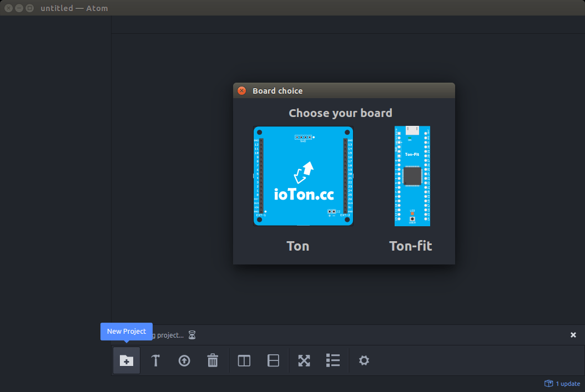The height and width of the screenshot is (392, 585).
Task: Click the hourglass icon beside project status
Action: (x=192, y=335)
